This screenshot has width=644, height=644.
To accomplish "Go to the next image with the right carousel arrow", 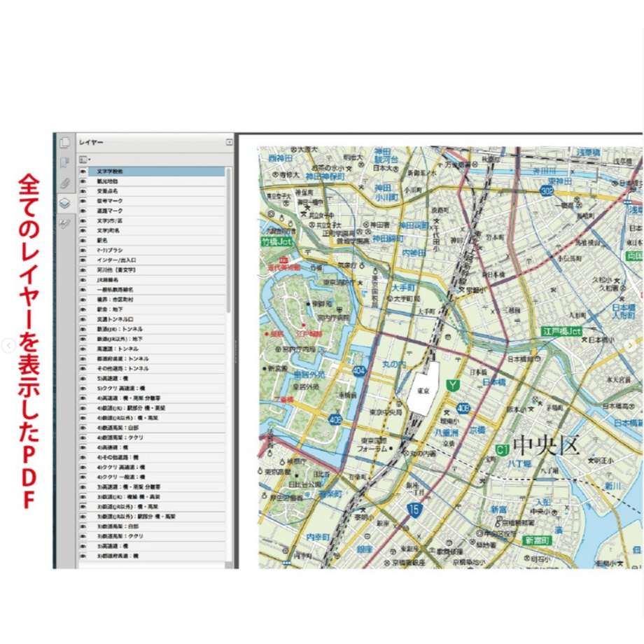I will (x=631, y=346).
